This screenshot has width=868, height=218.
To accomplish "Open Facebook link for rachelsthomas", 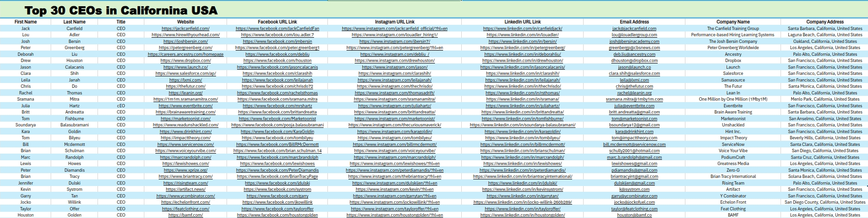I will click(x=277, y=93).
